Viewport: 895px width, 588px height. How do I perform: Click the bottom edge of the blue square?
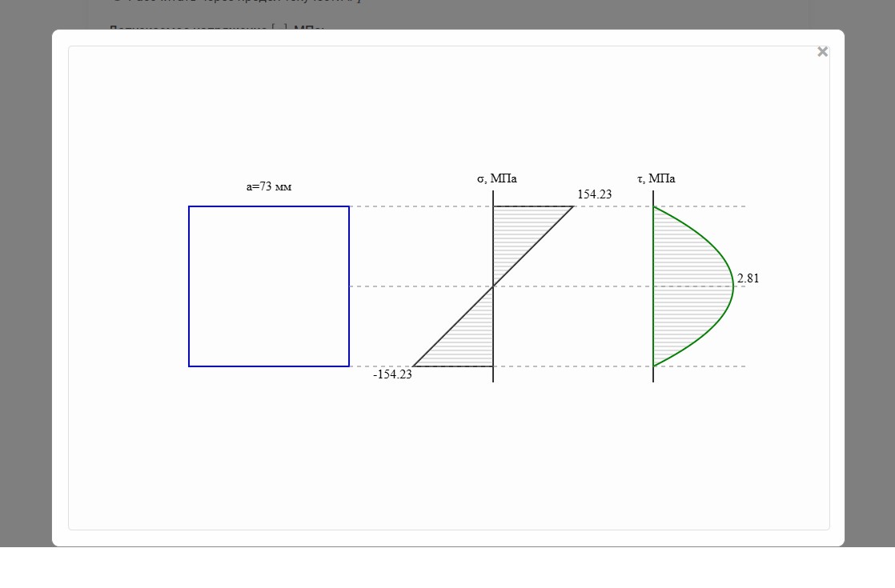[x=269, y=366]
